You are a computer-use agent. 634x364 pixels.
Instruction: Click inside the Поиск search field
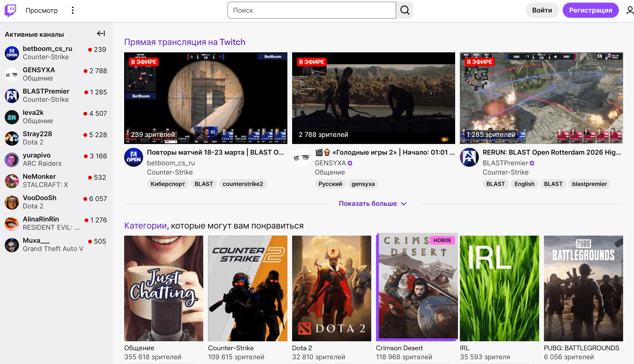(x=310, y=10)
